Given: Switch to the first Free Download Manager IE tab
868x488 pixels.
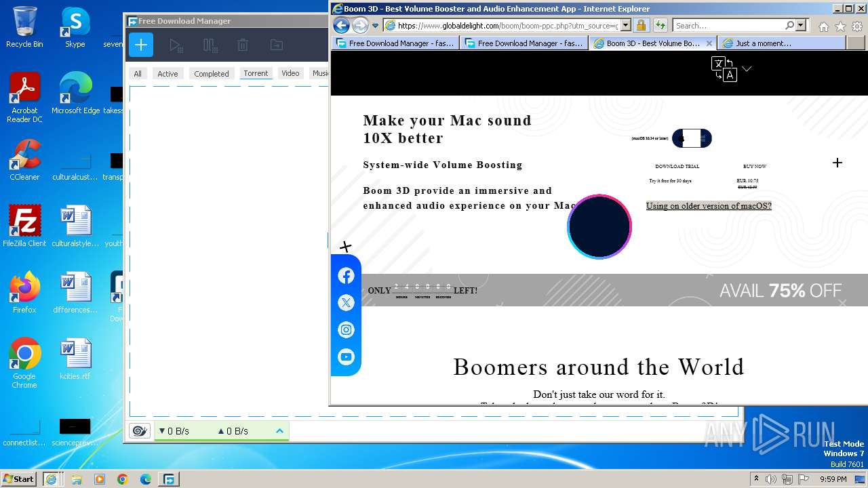Looking at the screenshot, I should click(x=395, y=43).
